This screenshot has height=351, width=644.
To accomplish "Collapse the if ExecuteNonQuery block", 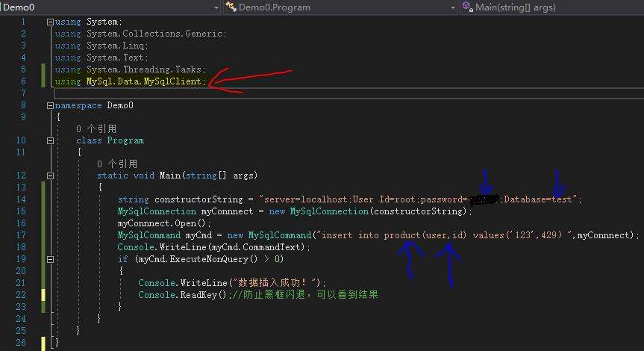I will point(50,259).
